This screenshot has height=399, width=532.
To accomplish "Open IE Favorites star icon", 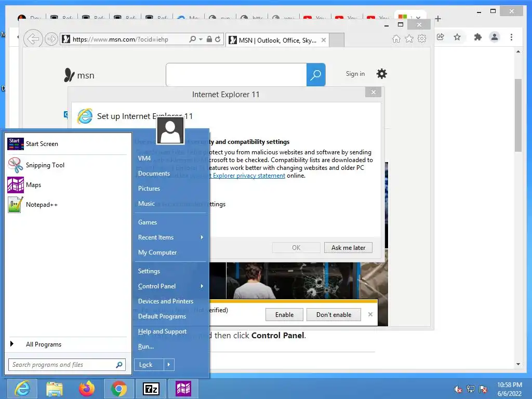I will 409,38.
